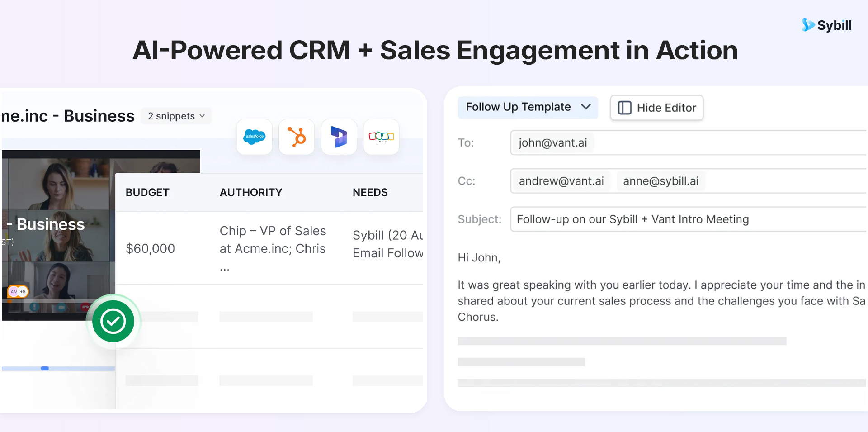Image resolution: width=868 pixels, height=432 pixels.
Task: Click the Subject input field
Action: (689, 219)
